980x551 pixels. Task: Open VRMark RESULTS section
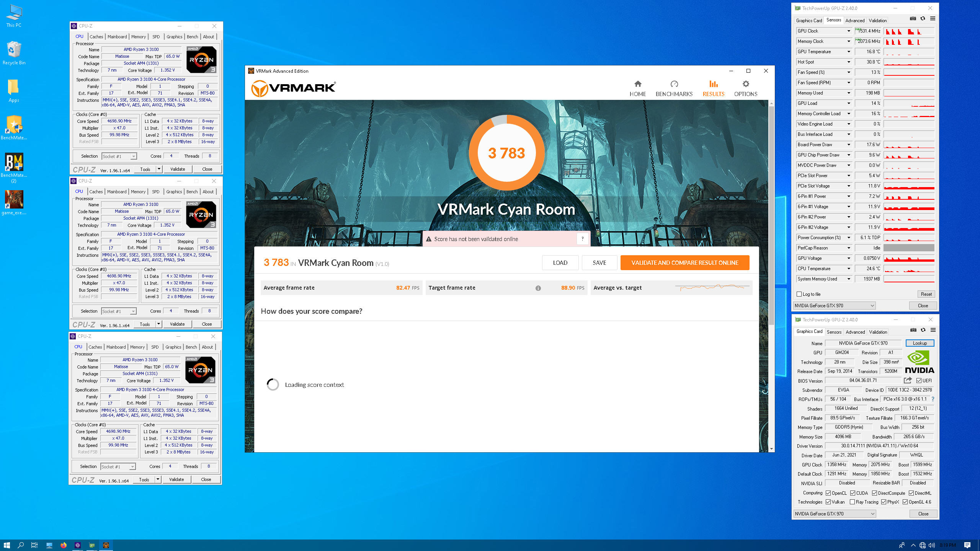point(714,88)
